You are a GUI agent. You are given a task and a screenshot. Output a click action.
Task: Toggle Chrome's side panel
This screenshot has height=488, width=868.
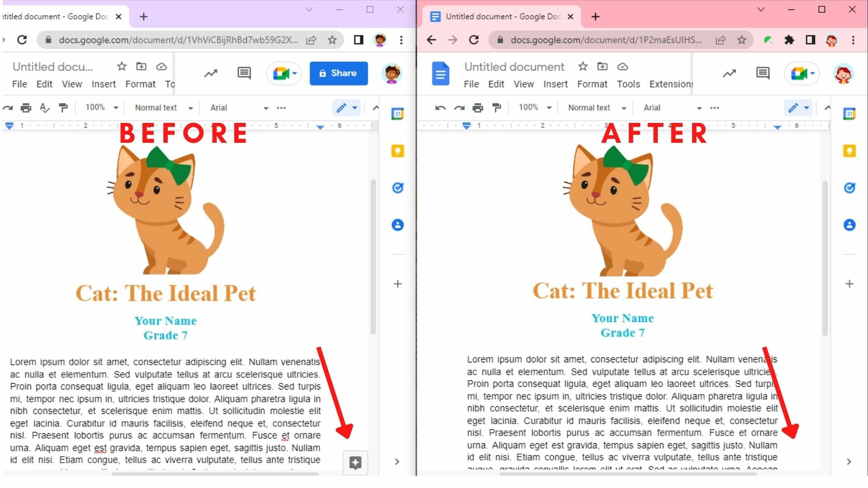click(810, 40)
